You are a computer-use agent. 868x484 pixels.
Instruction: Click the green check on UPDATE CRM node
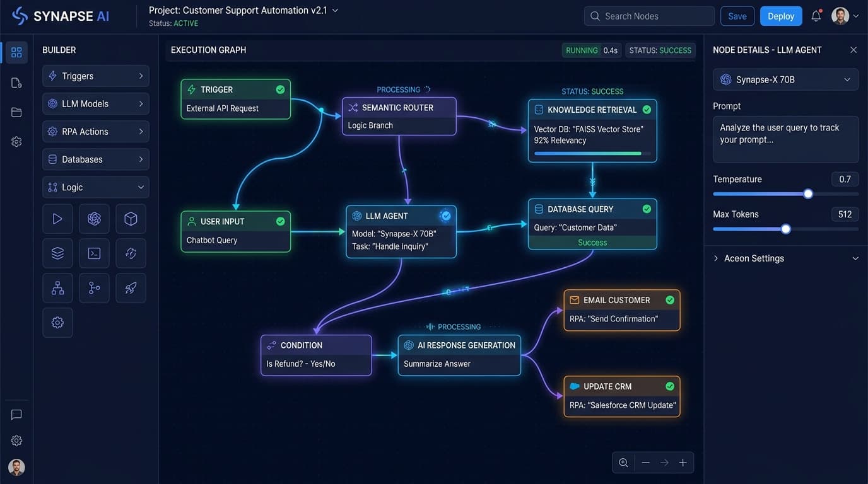(670, 386)
